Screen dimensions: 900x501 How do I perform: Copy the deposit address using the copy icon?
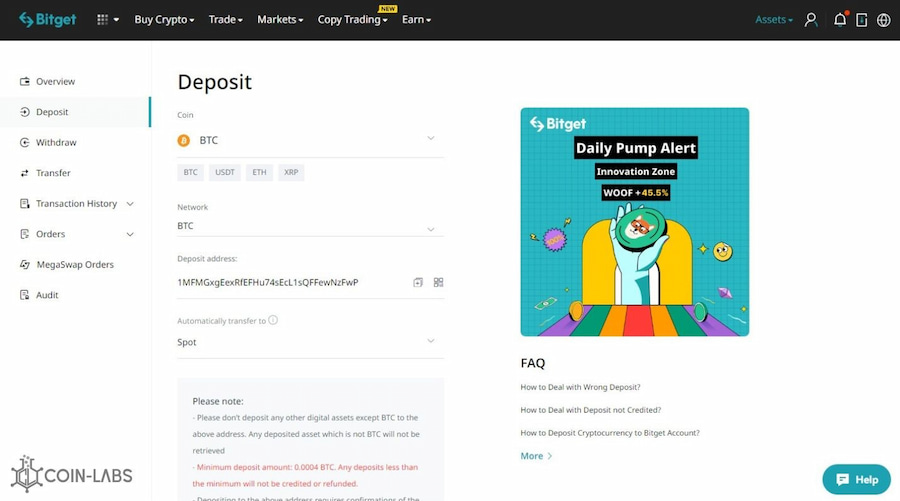click(x=418, y=282)
